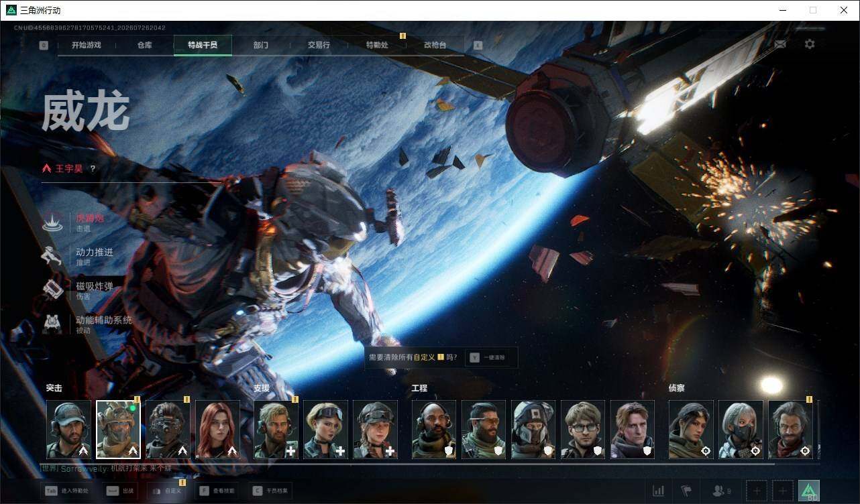860x504 pixels.
Task: Select the grey-bearded 侦察 operator portrait
Action: (791, 430)
